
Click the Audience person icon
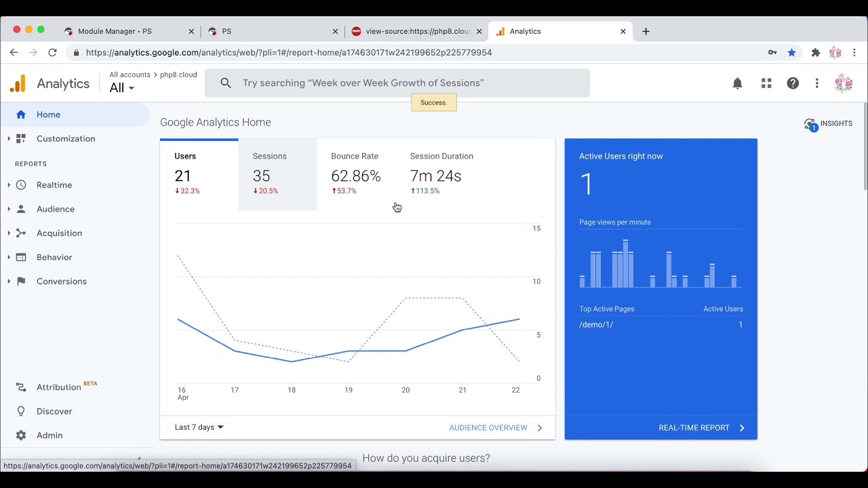(21, 209)
